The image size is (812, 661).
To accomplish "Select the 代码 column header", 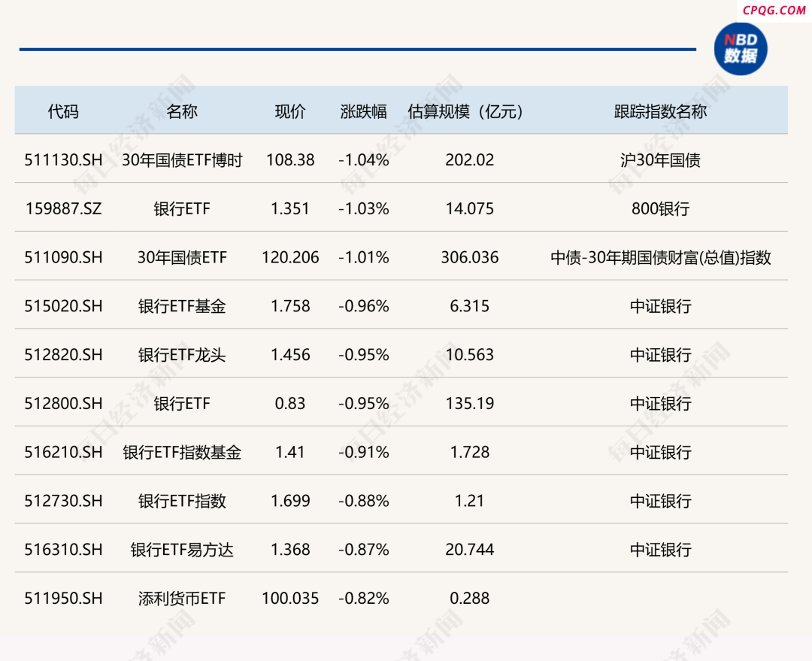I will pos(63,111).
